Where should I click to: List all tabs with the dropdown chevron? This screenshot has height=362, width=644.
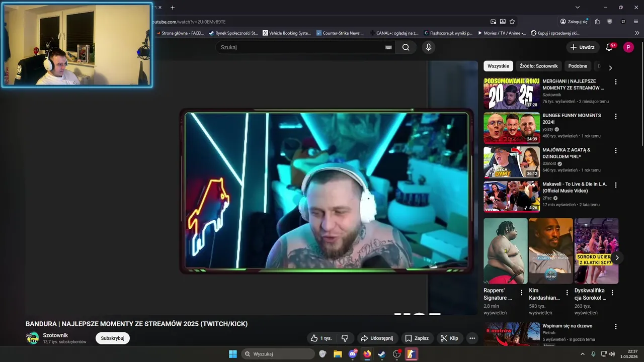coord(578,8)
